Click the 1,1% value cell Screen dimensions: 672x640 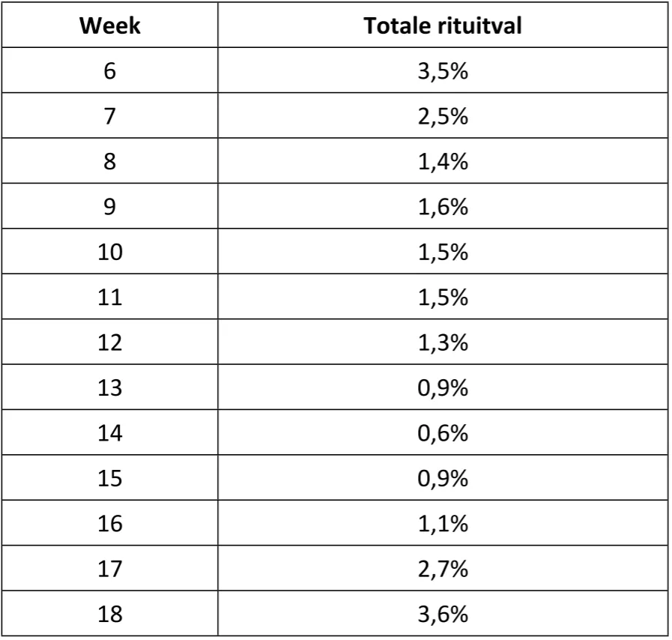pyautogui.click(x=442, y=523)
